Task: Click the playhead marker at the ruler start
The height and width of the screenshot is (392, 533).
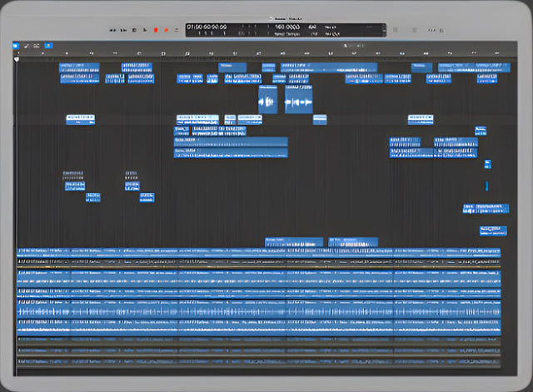Action: (17, 58)
